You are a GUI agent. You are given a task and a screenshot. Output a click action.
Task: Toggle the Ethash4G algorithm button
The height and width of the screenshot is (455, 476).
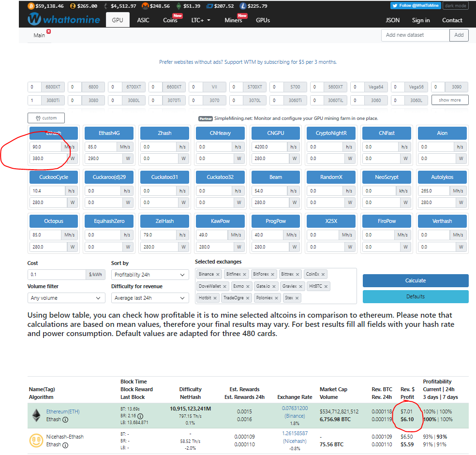click(109, 133)
